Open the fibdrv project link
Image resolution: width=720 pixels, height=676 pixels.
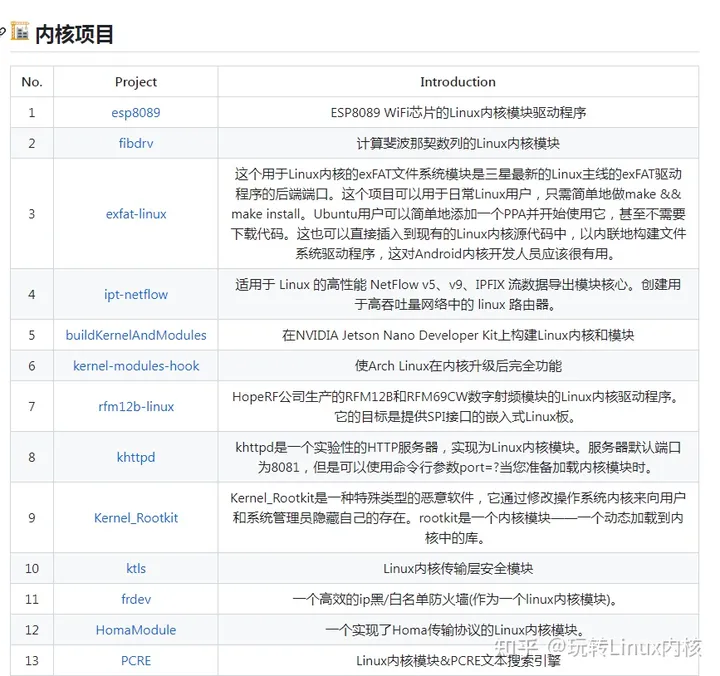point(136,143)
